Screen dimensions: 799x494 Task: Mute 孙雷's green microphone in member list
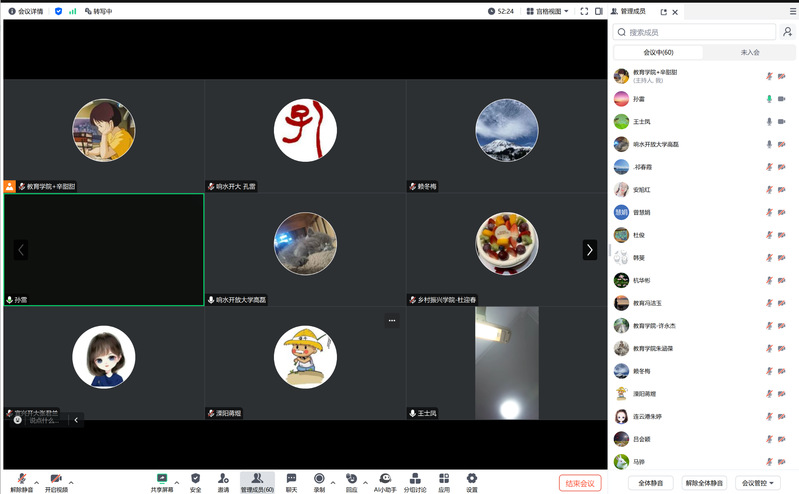point(768,99)
